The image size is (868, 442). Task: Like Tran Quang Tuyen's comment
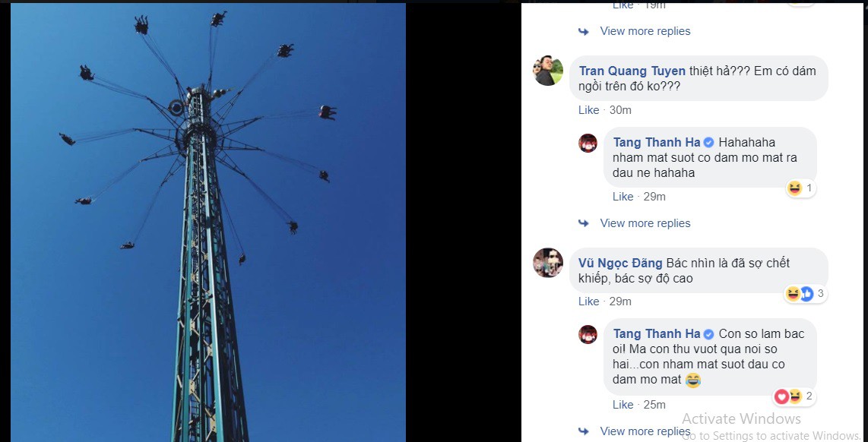click(x=588, y=110)
